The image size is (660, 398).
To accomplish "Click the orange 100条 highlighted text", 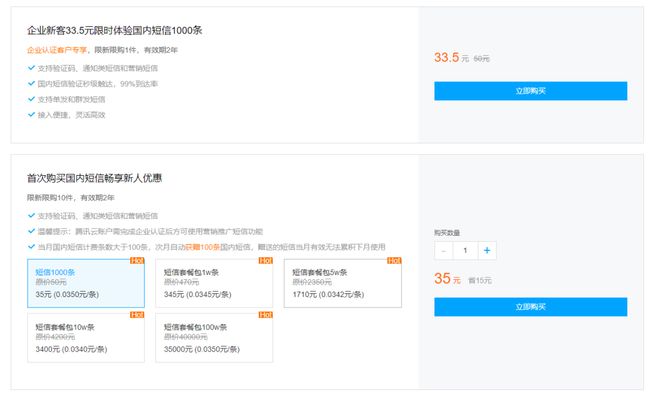I will pyautogui.click(x=203, y=247).
